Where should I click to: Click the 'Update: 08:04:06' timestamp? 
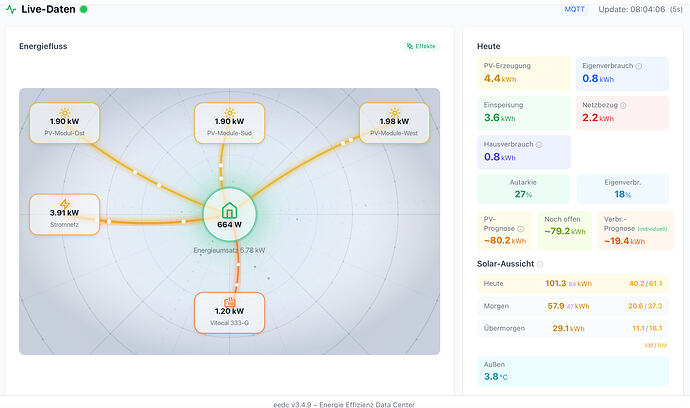(x=631, y=9)
